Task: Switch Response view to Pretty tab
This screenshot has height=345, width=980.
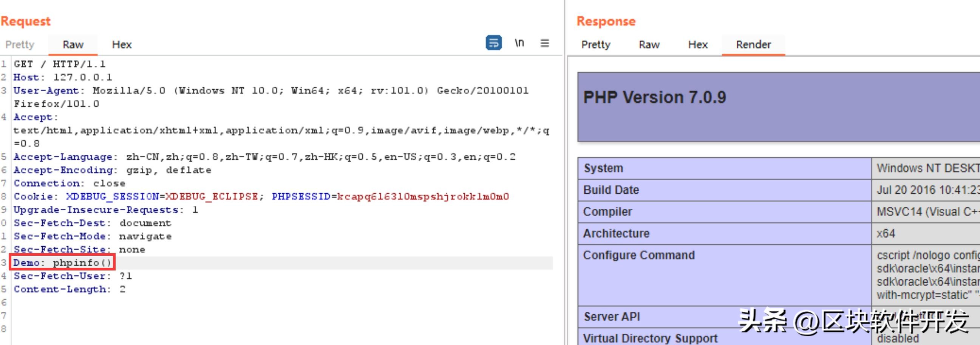Action: tap(596, 45)
